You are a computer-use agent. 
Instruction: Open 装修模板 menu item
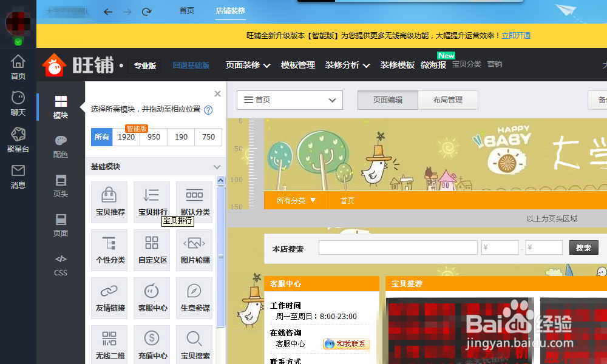[398, 65]
